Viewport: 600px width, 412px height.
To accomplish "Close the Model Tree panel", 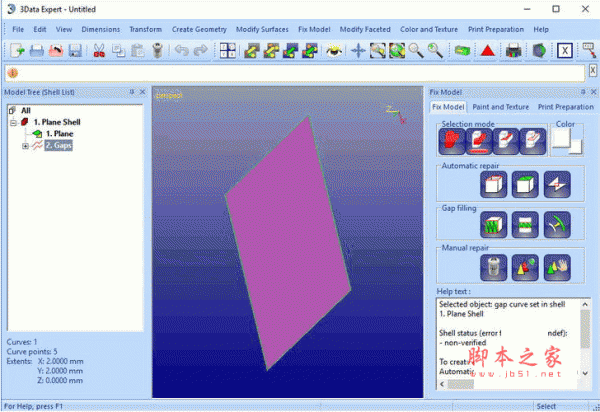I will point(142,92).
